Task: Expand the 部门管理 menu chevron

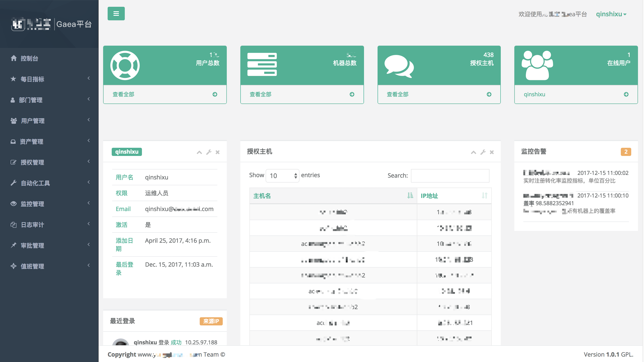Action: point(89,99)
